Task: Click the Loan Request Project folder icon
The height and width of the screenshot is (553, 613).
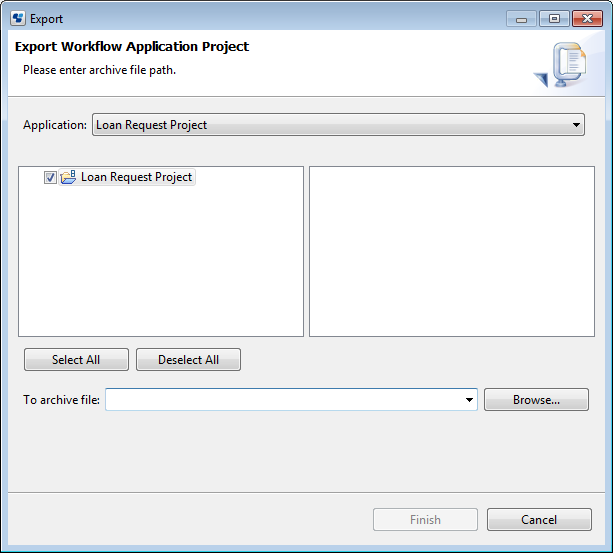Action: 68,177
